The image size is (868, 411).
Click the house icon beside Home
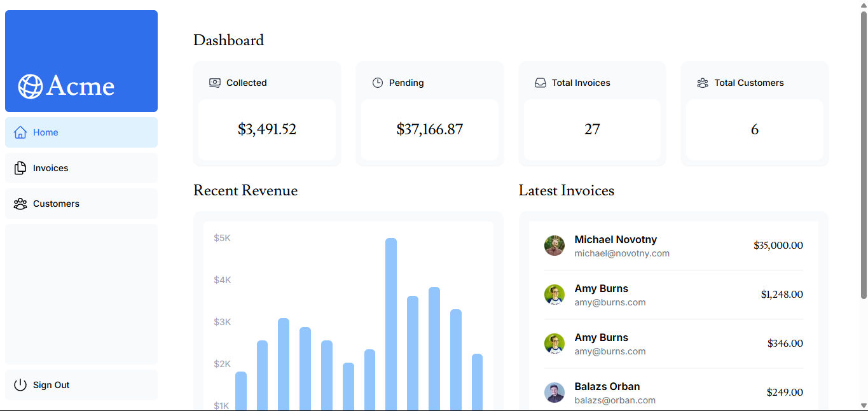coord(20,132)
